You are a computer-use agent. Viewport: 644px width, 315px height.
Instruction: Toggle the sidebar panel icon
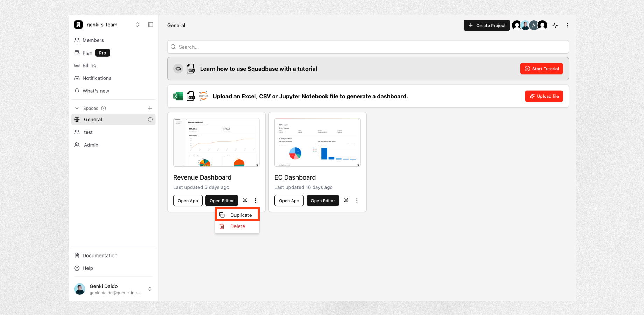(150, 24)
